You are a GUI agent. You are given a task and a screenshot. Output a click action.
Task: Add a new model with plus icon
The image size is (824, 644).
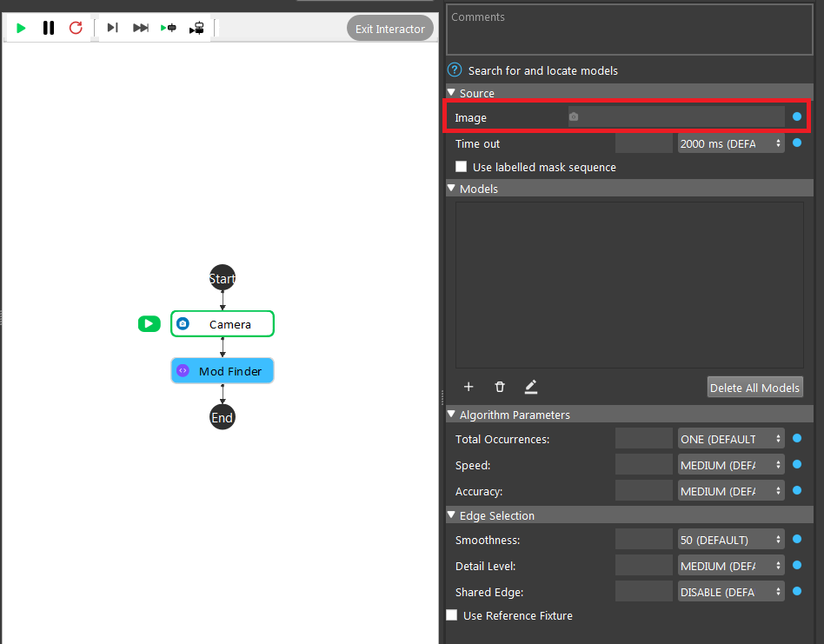click(468, 387)
